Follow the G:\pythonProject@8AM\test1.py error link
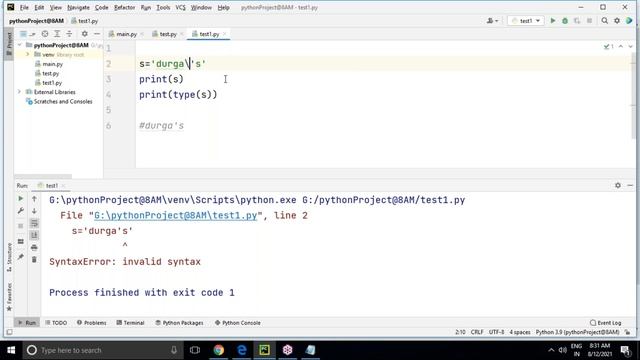Image resolution: width=640 pixels, height=360 pixels. pyautogui.click(x=176, y=216)
